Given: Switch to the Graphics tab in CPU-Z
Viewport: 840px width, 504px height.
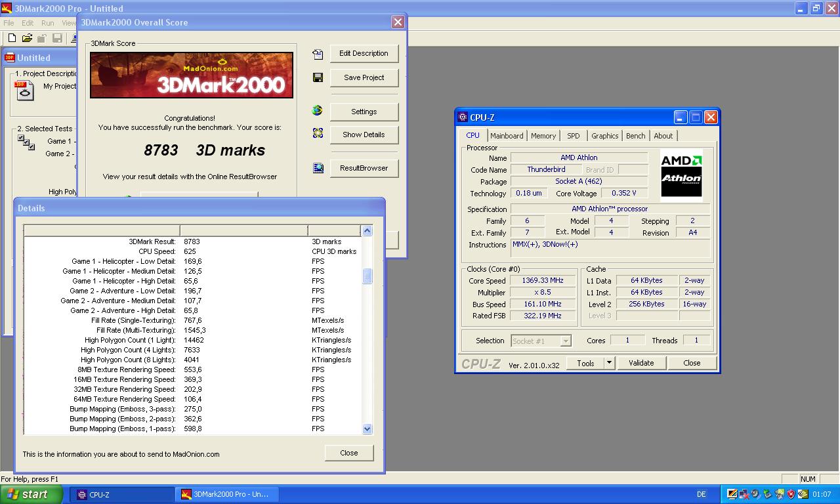Looking at the screenshot, I should [x=604, y=136].
